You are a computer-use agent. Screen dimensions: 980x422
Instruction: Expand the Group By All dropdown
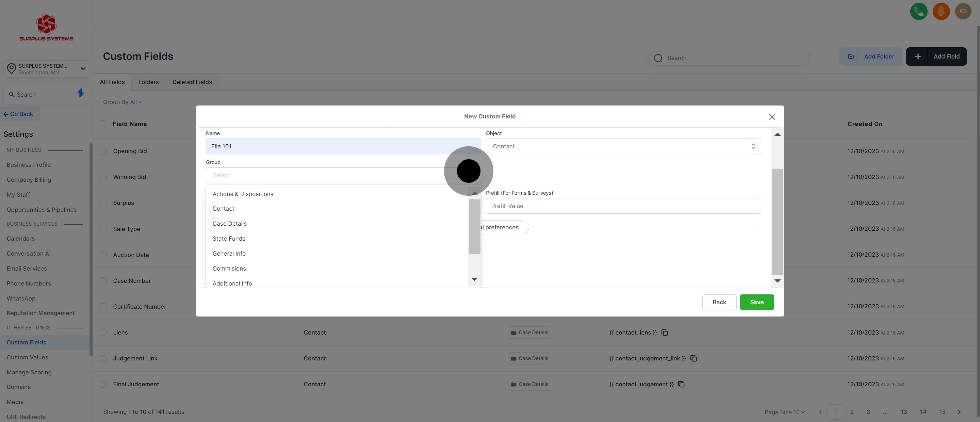pyautogui.click(x=136, y=102)
